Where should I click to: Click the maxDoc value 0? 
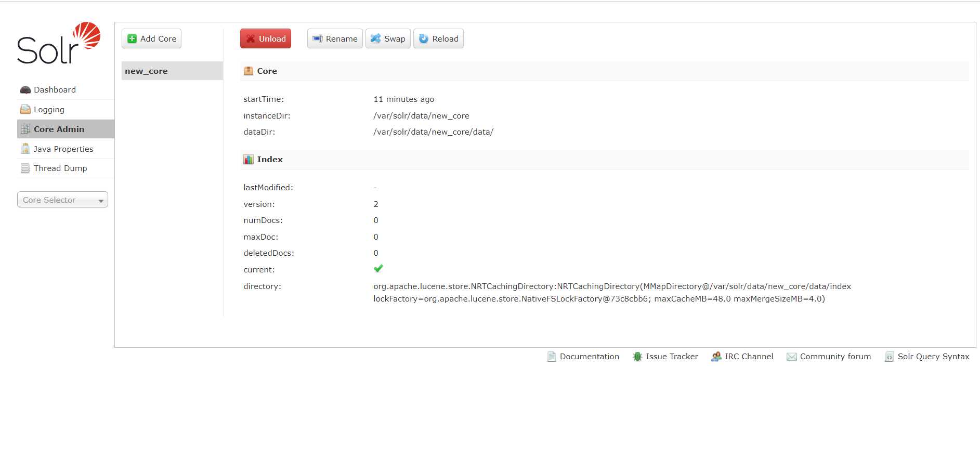[376, 237]
